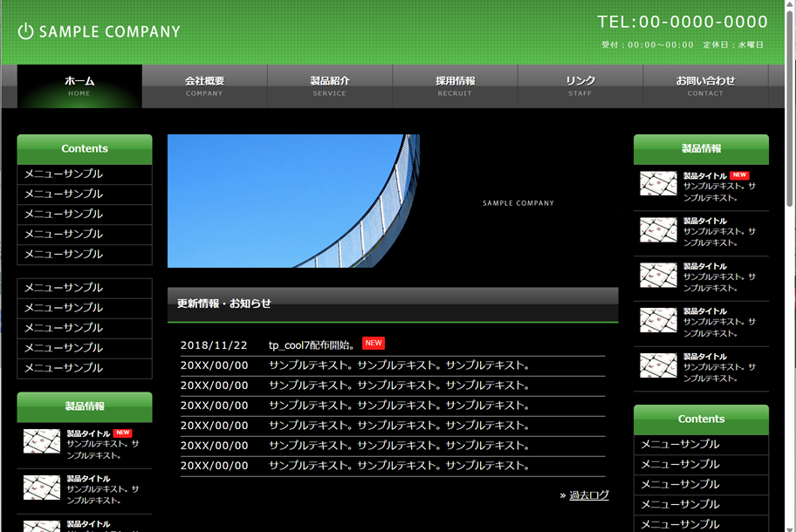
Task: Click the page's vertical scrollbar thumb
Action: tap(789, 106)
